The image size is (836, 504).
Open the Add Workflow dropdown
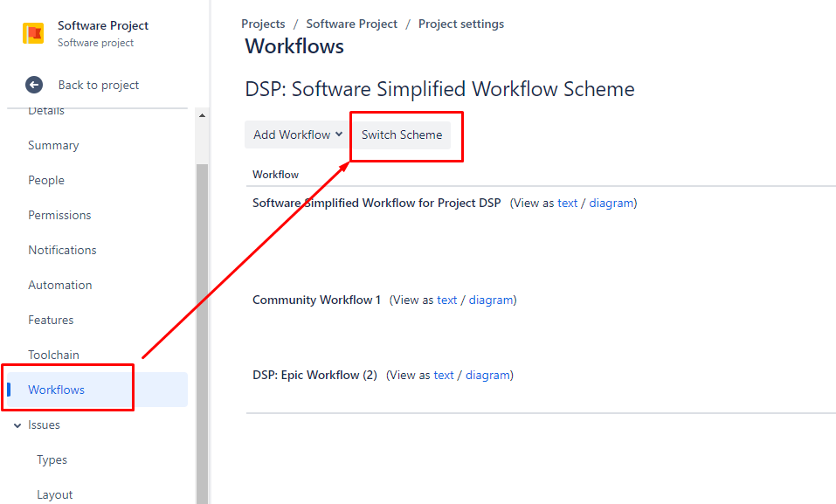pyautogui.click(x=296, y=135)
